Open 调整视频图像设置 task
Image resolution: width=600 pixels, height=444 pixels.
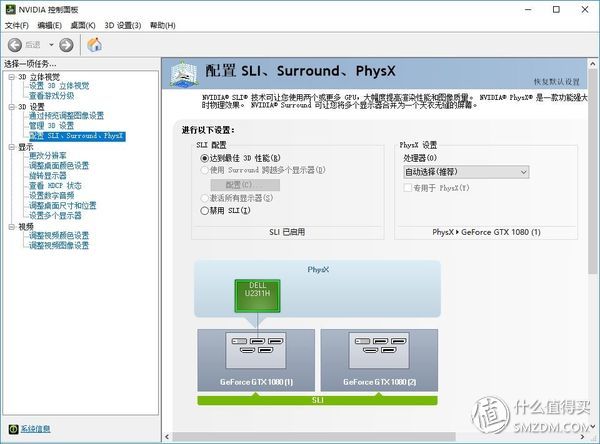point(59,245)
